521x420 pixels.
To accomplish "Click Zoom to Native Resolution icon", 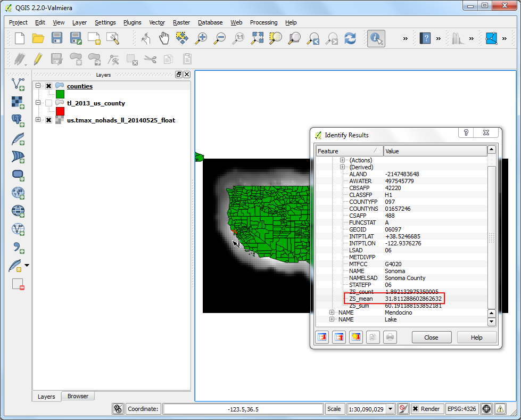I will pyautogui.click(x=238, y=38).
